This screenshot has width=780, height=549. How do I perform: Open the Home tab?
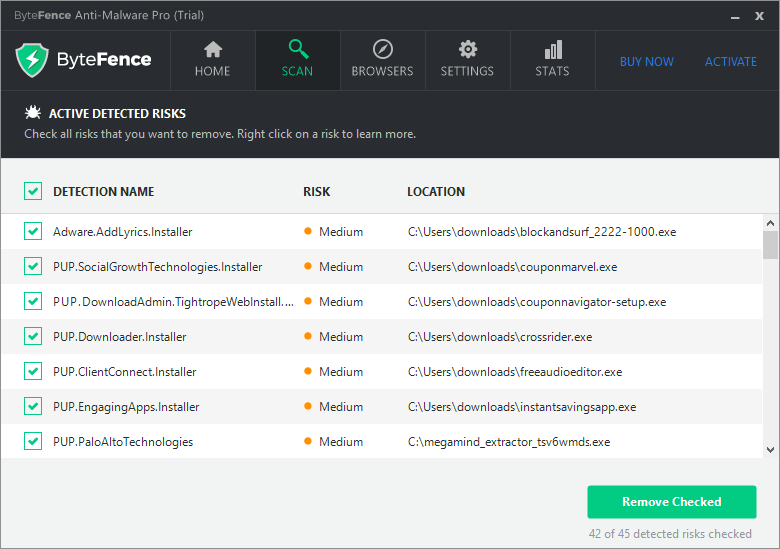click(213, 60)
